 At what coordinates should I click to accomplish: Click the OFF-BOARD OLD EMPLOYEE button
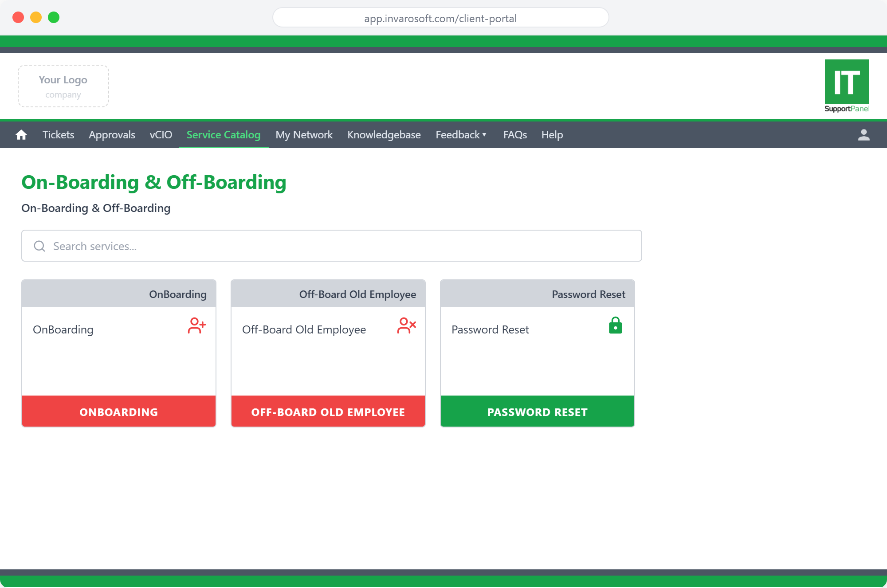pyautogui.click(x=328, y=412)
